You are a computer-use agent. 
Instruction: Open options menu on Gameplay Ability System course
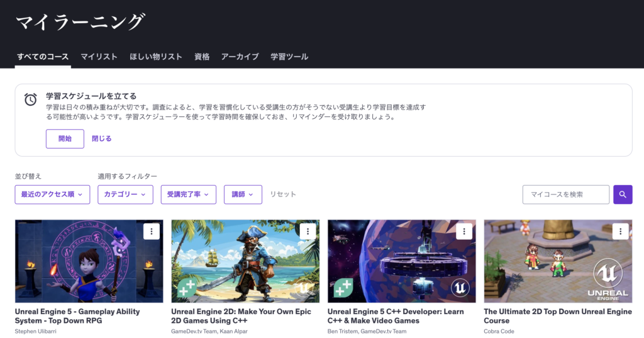point(151,232)
